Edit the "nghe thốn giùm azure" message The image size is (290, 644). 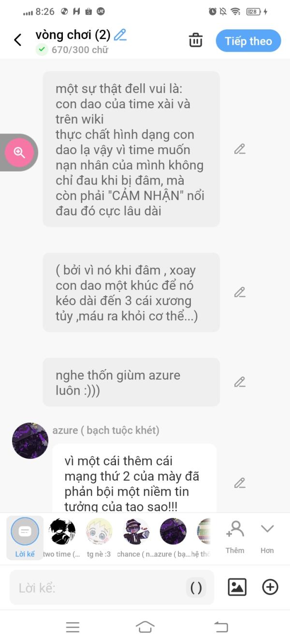[240, 382]
